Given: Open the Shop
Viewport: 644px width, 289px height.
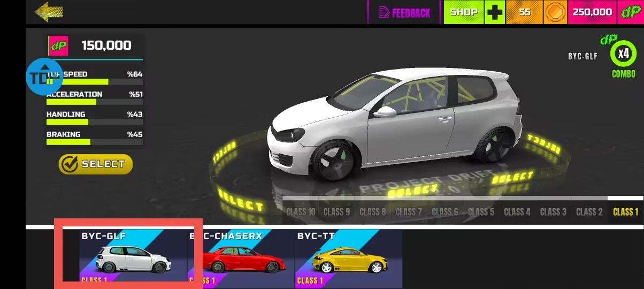Looking at the screenshot, I should click(464, 12).
